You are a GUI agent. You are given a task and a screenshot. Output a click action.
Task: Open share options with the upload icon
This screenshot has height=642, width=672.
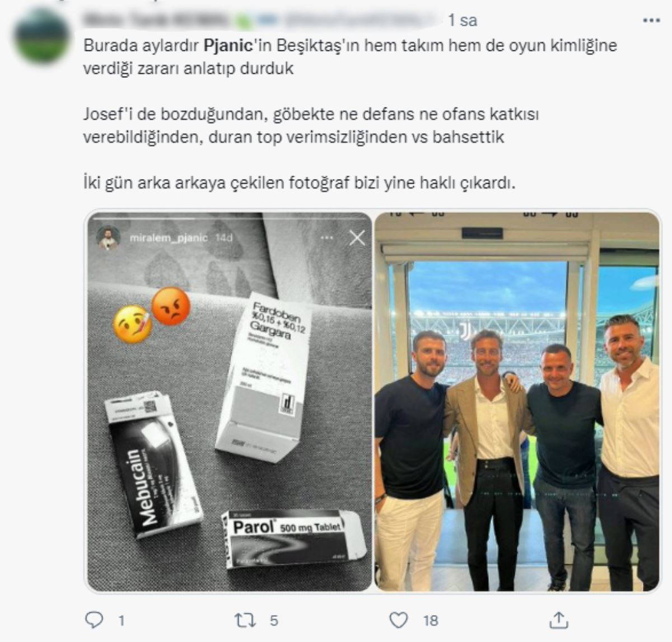559,620
